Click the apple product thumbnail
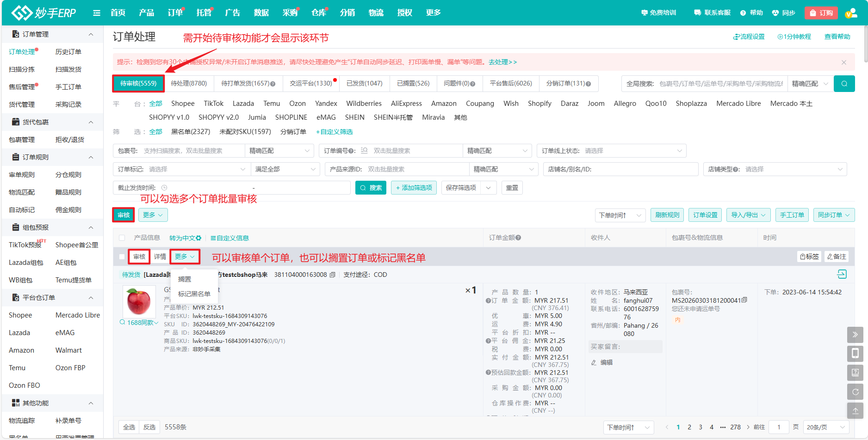The height and width of the screenshot is (440, 868). point(139,301)
